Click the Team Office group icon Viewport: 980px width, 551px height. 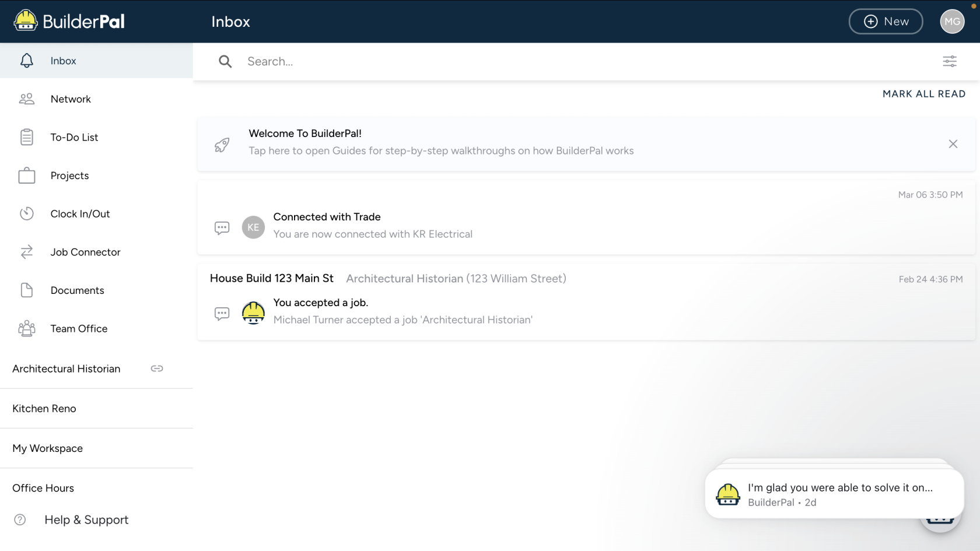[x=27, y=328]
